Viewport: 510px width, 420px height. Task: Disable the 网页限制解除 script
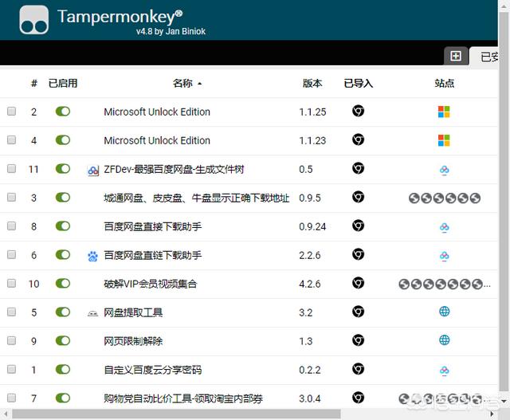click(63, 340)
